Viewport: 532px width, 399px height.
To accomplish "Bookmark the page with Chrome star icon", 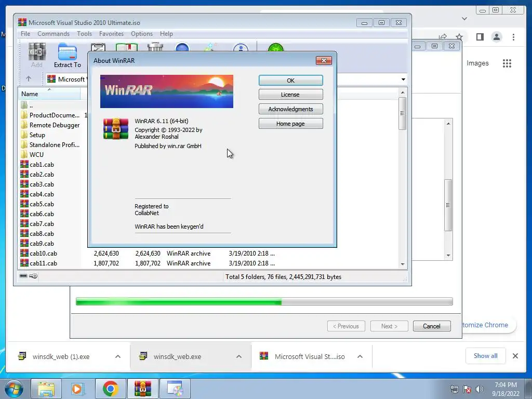I will pos(459,37).
